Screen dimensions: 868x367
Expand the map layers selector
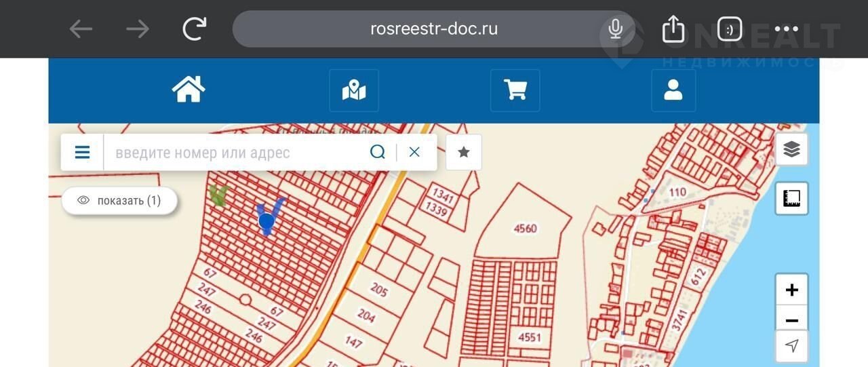point(791,149)
